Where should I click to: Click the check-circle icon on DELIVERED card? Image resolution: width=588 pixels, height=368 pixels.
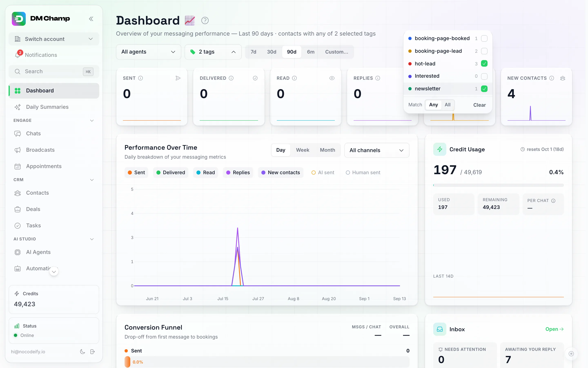pos(255,78)
